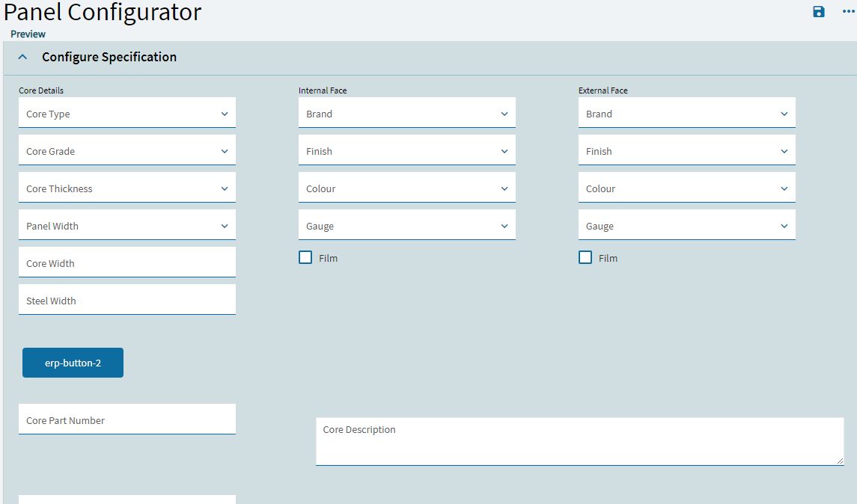Click the erp-button-2 button
857x504 pixels.
point(73,363)
